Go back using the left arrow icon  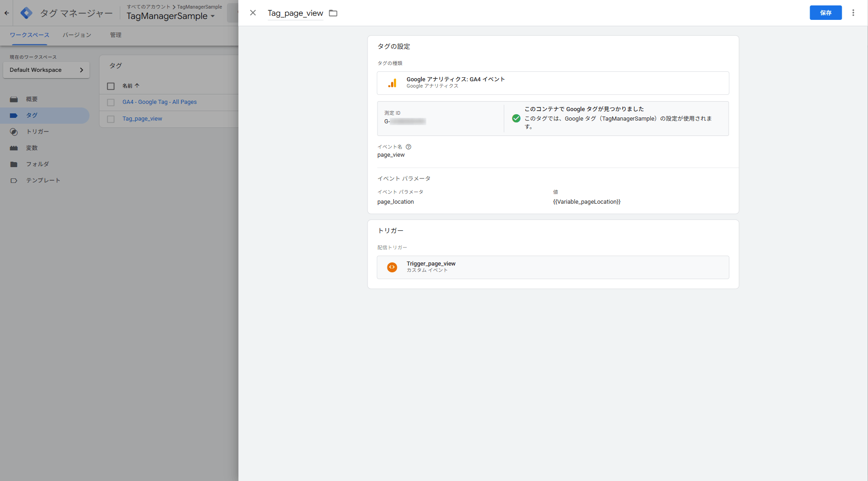point(7,13)
